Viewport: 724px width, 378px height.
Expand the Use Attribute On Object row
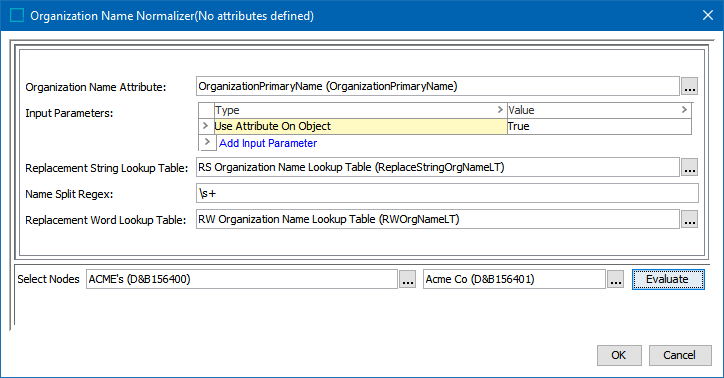tap(205, 126)
